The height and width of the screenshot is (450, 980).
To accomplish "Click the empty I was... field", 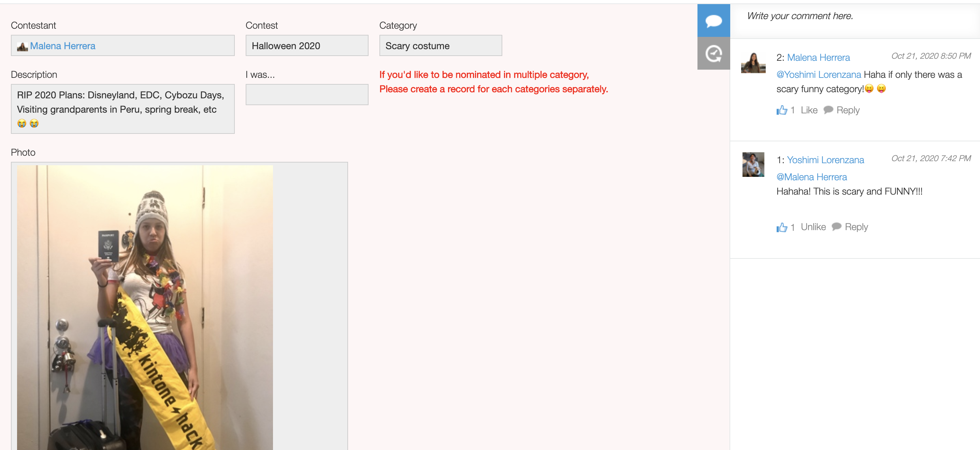I will (307, 95).
